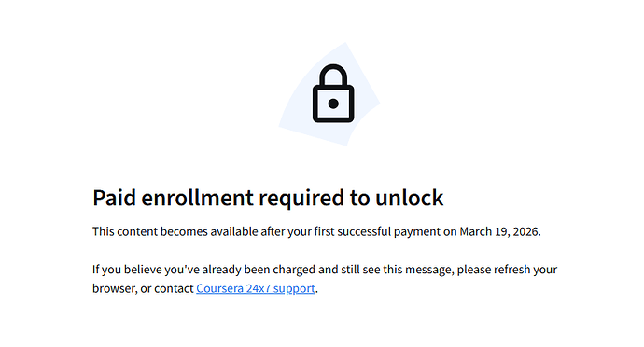Click the 'March 19, 2026' date text
This screenshot has height=347, width=644.
[499, 231]
